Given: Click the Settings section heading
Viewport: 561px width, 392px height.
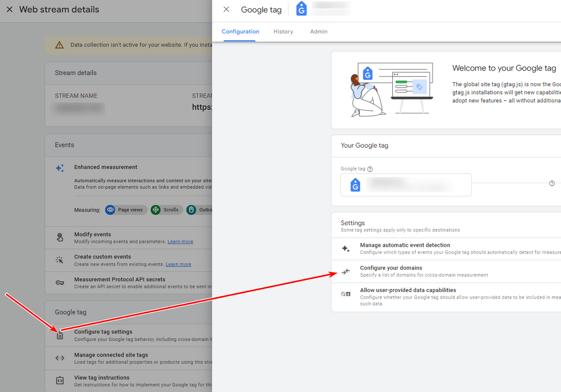Looking at the screenshot, I should click(x=353, y=223).
